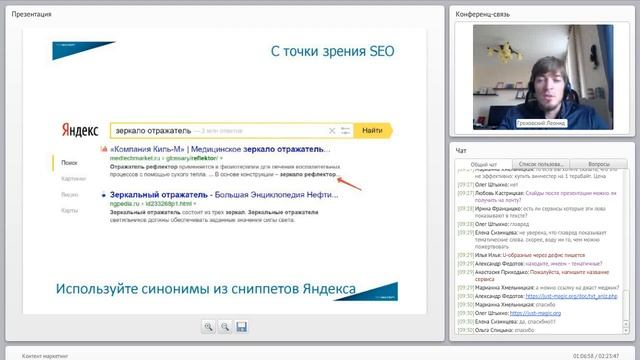The height and width of the screenshot is (360, 640).
Task: Clear the Yandex search field with X
Action: [x=332, y=131]
